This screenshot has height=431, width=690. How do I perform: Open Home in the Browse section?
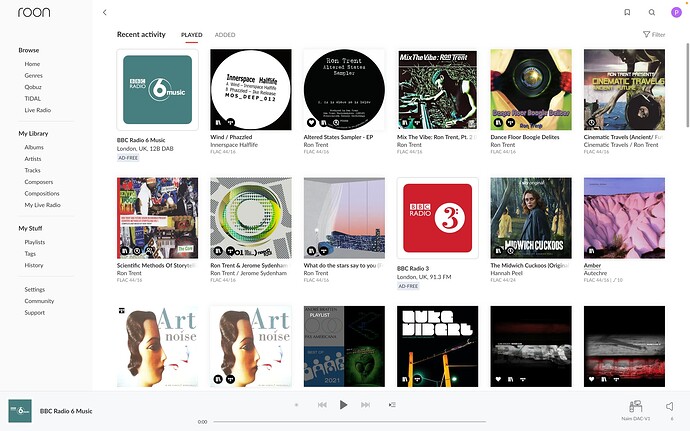[32, 64]
